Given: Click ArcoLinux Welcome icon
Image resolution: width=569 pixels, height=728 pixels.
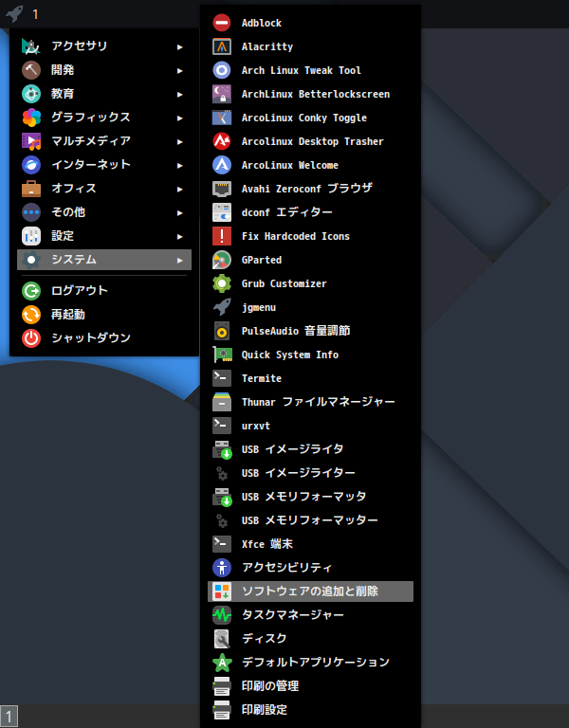Looking at the screenshot, I should coord(222,165).
